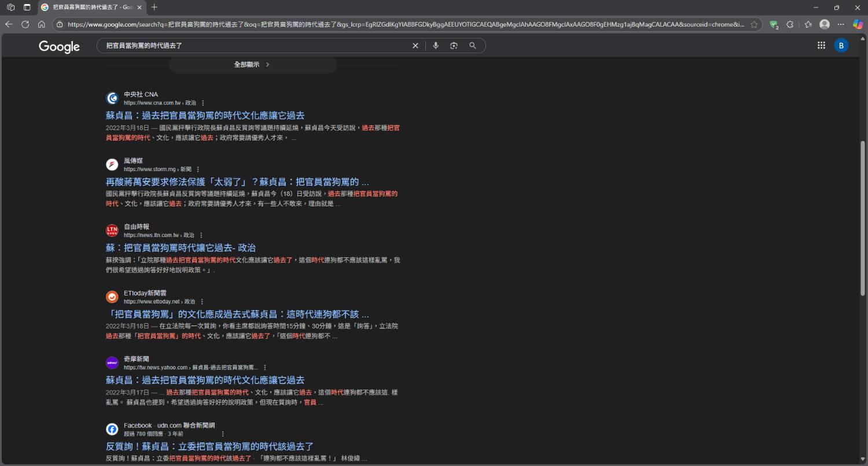Click the 風傳媒 source name
Image resolution: width=868 pixels, height=466 pixels.
click(133, 161)
